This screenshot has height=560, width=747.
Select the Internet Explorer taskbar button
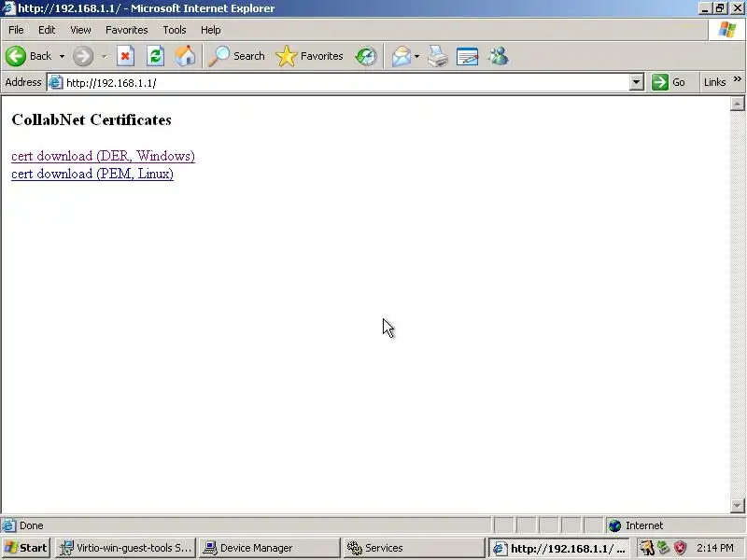pos(559,548)
